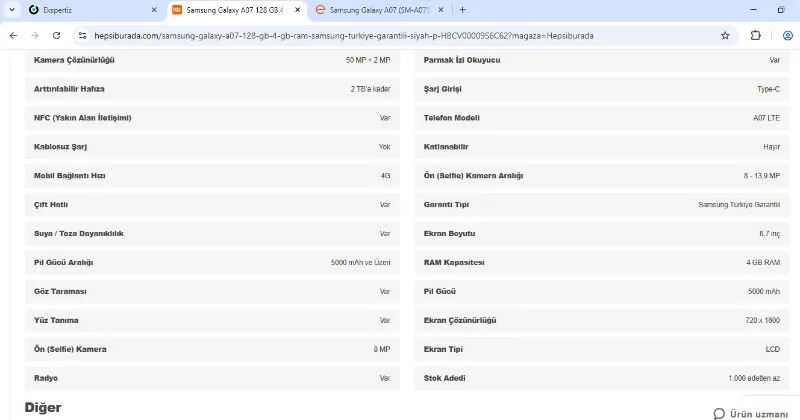Click the browser back arrow

pyautogui.click(x=14, y=36)
